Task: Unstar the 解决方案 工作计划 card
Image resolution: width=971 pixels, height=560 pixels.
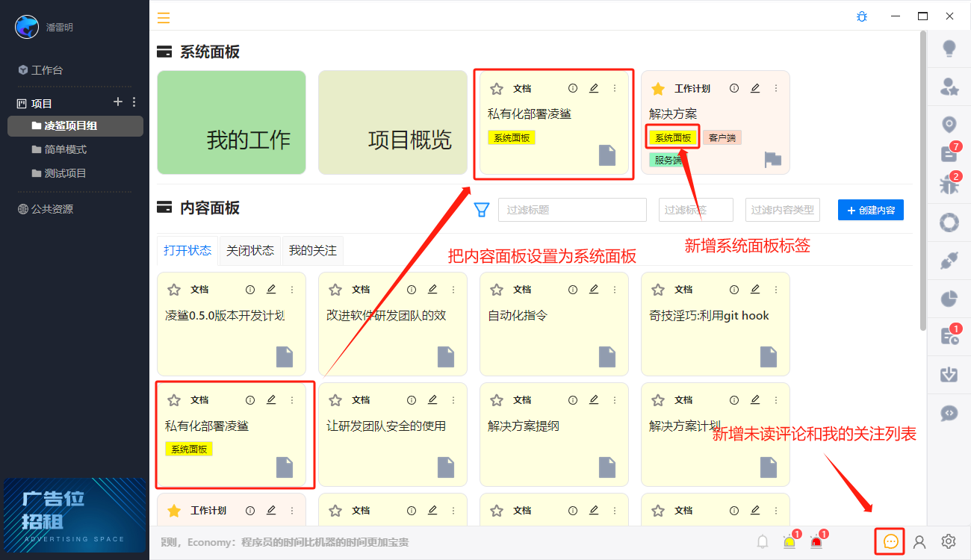Action: point(658,89)
